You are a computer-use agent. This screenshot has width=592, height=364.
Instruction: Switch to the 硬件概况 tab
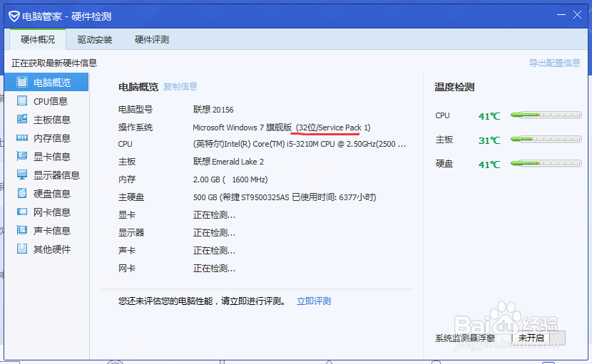coord(38,39)
